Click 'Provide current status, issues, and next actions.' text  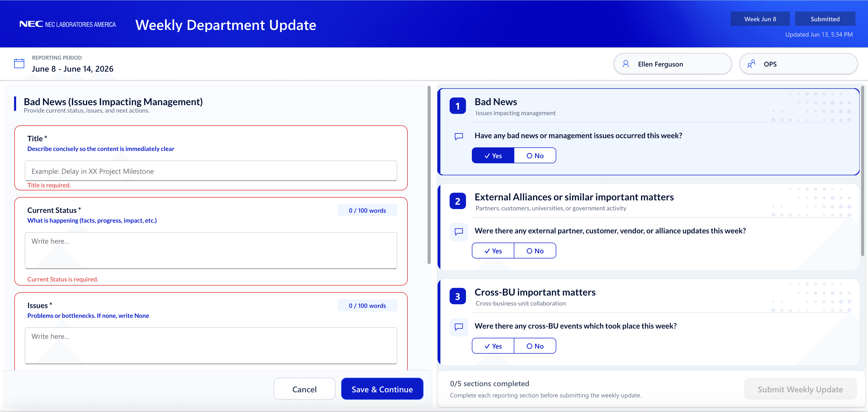point(87,111)
